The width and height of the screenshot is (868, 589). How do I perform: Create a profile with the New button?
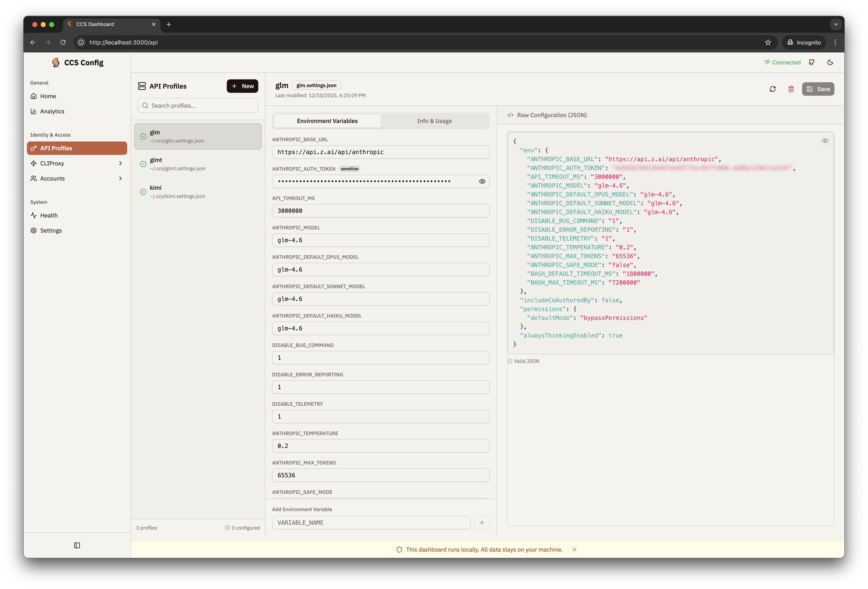242,86
